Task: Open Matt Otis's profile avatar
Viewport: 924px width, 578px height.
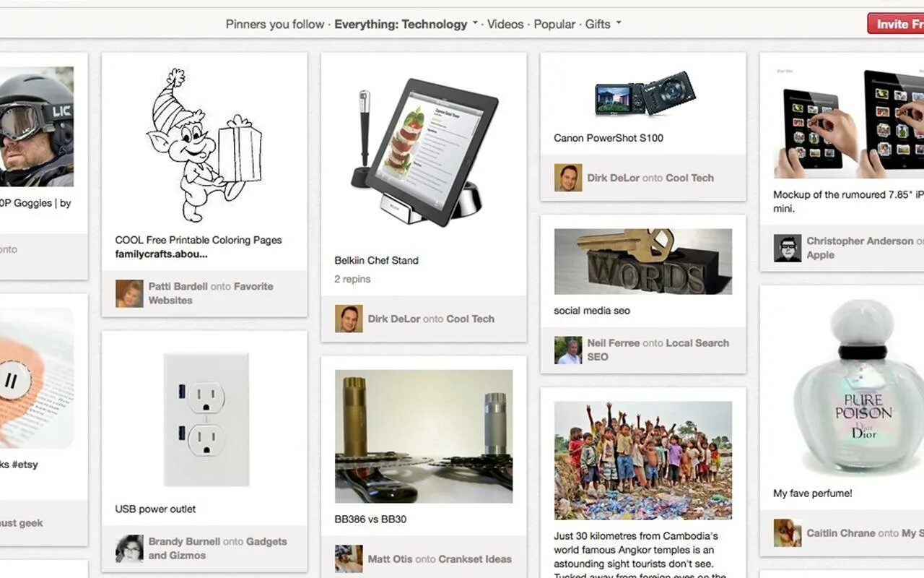Action: tap(349, 558)
